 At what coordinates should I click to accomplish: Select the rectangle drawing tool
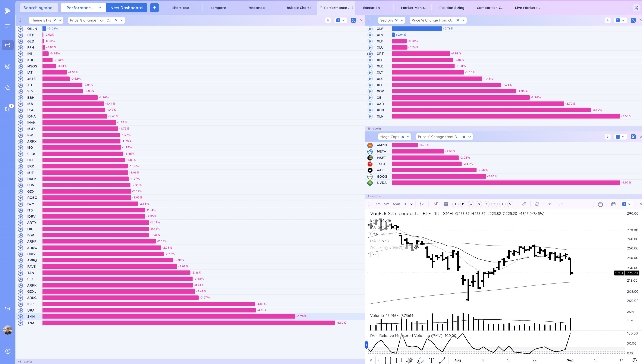point(388,360)
